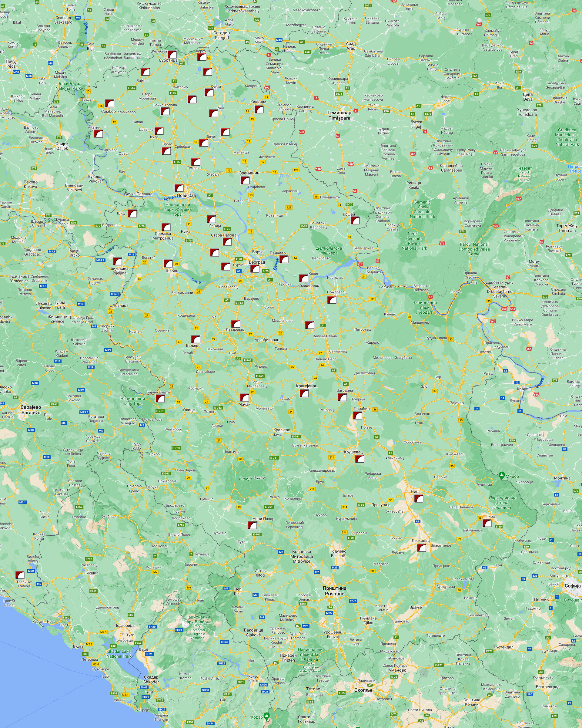Click the marker at Ваљево
The height and width of the screenshot is (728, 582).
196,339
